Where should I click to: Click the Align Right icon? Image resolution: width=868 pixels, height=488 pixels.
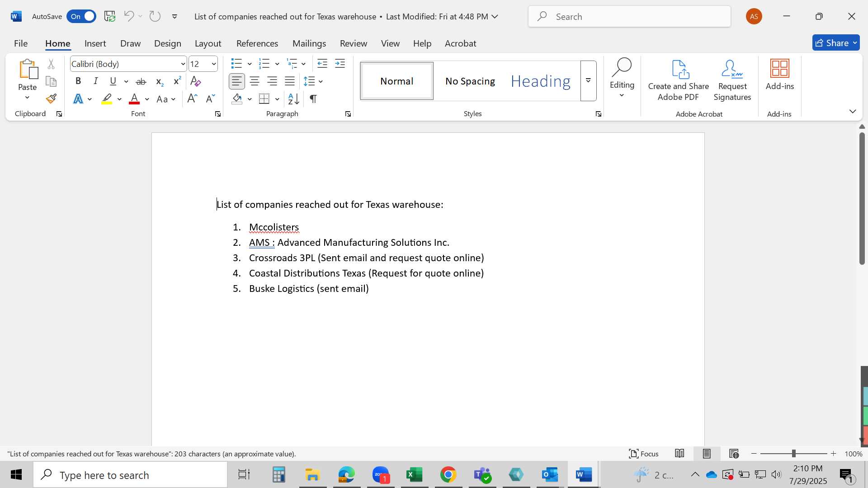272,81
